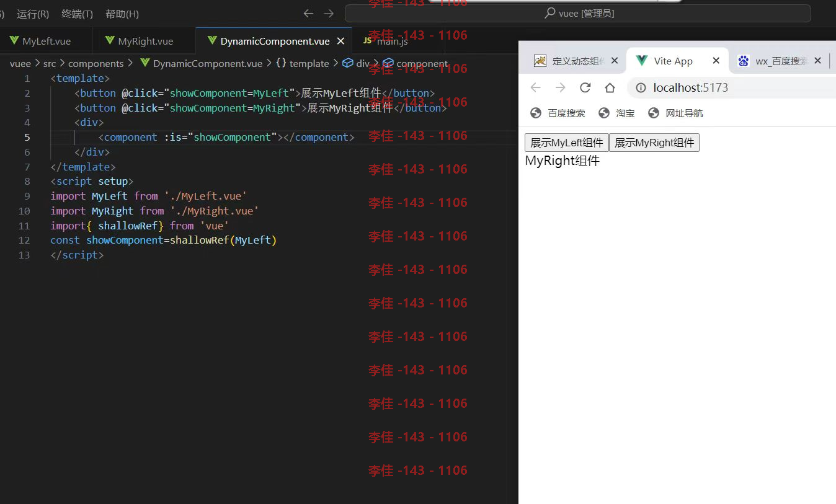Screen dimensions: 836x504
Task: Click the 展示MyLeft组件 button in browser
Action: click(567, 143)
